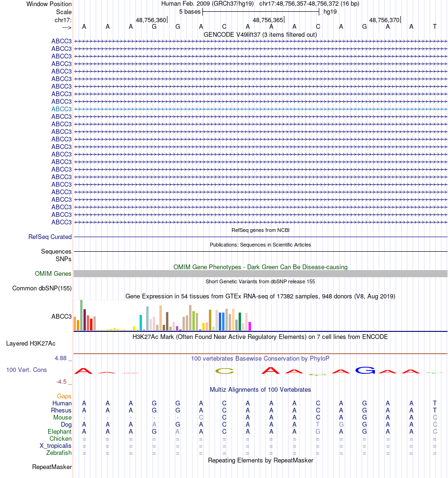Click the '5 bases' scale bar
Viewport: 448px width, 478px height.
point(261,12)
